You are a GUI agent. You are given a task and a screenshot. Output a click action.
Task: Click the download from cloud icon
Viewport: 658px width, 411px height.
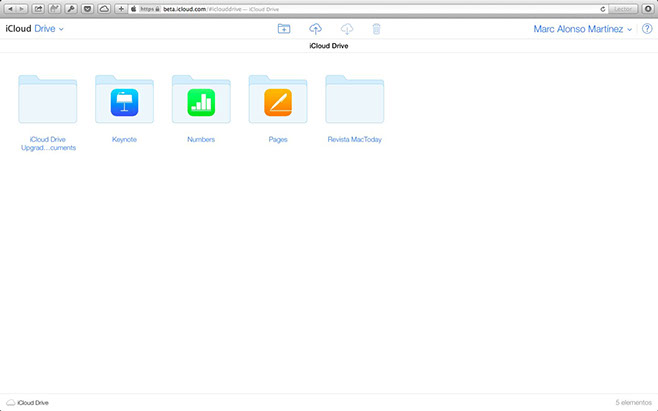(x=347, y=30)
